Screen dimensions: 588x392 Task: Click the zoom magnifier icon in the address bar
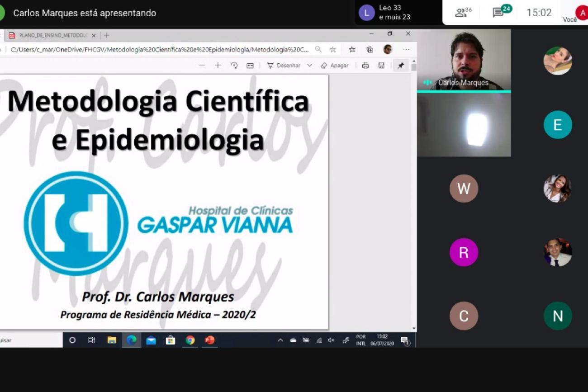click(x=318, y=49)
